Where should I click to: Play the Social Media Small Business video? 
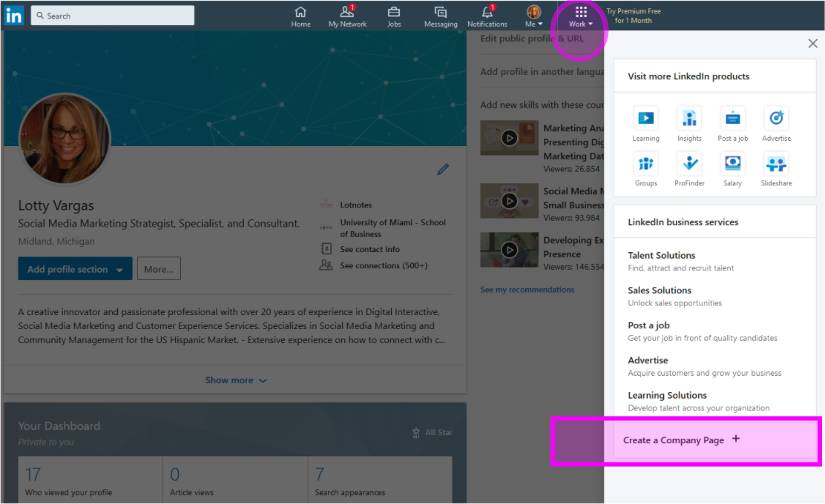coord(509,201)
